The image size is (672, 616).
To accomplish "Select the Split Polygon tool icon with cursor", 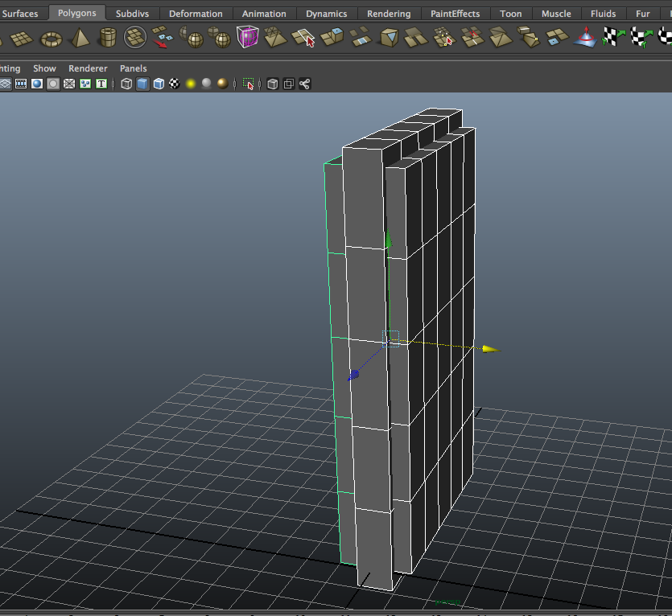I will tap(443, 37).
